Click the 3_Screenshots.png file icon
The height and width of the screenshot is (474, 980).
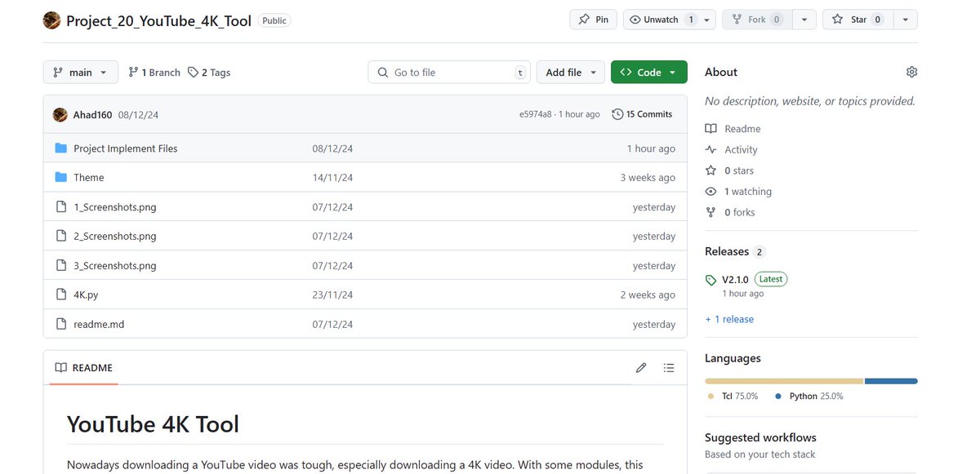(60, 266)
